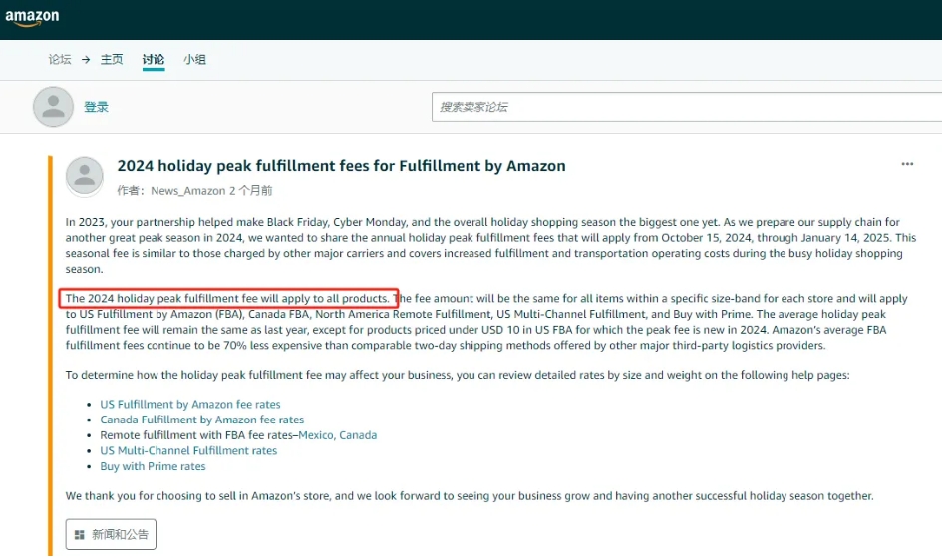
Task: Click the grid icon in 新闻和公告 button
Action: point(80,535)
